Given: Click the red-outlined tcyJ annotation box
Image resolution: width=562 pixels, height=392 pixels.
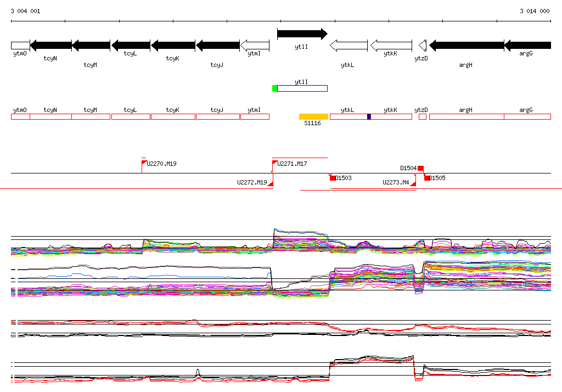Looking at the screenshot, I should [x=218, y=116].
